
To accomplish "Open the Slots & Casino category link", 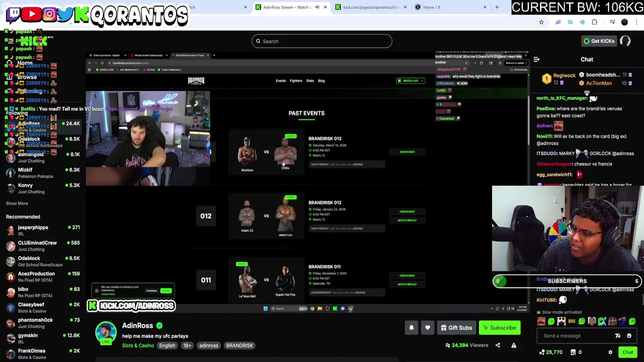I will click(x=138, y=345).
